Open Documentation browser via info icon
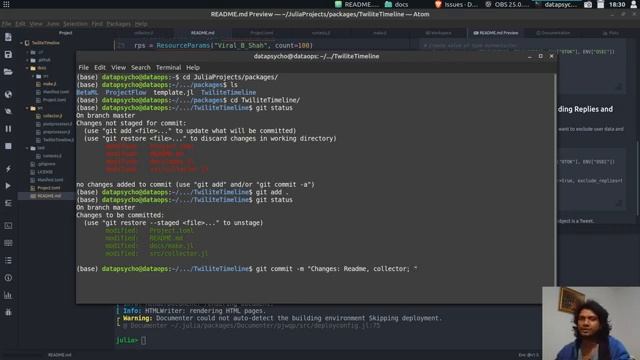This screenshot has width=640, height=360. coord(8,278)
